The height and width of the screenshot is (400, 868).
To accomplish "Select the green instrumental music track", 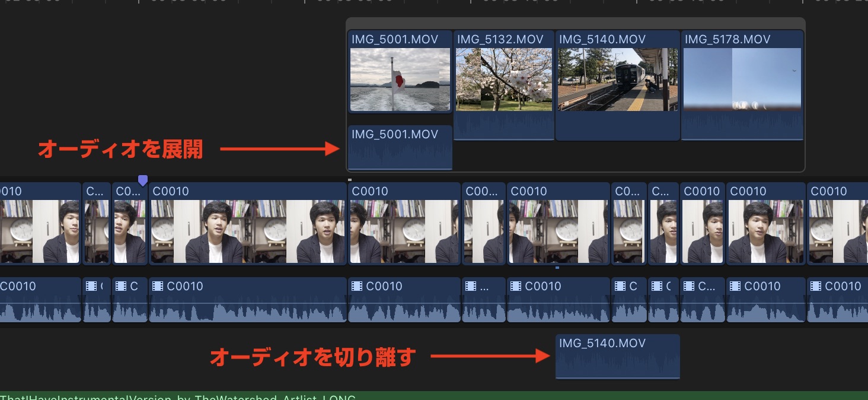I will (x=434, y=396).
